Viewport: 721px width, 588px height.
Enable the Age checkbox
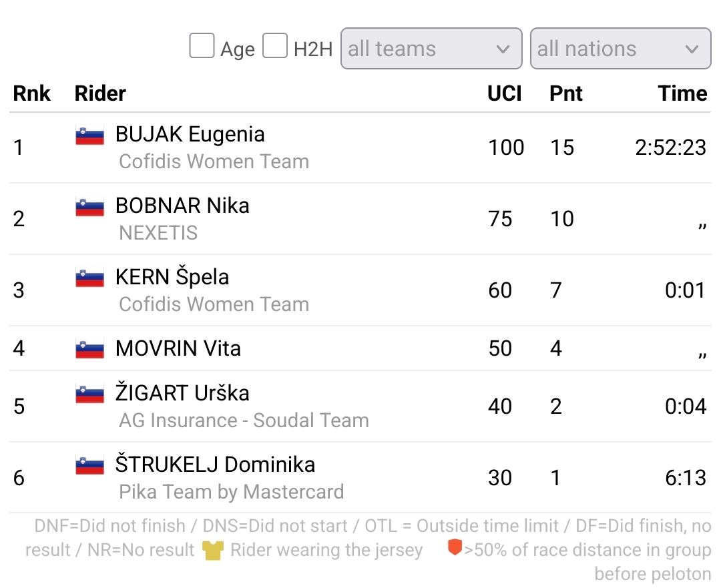click(x=202, y=47)
